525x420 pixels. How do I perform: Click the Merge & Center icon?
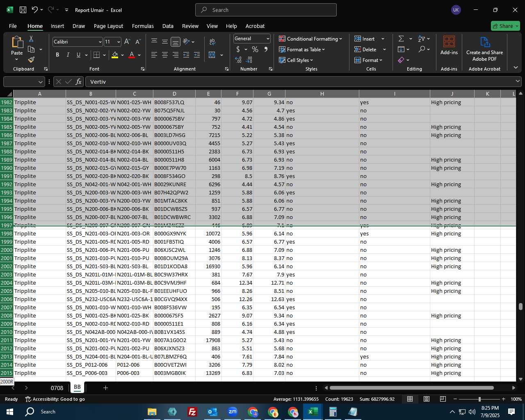click(212, 55)
